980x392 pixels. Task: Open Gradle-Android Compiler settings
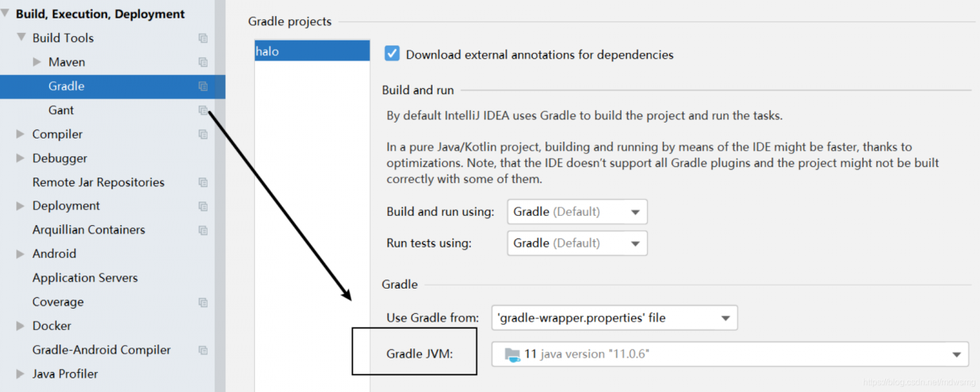click(102, 350)
